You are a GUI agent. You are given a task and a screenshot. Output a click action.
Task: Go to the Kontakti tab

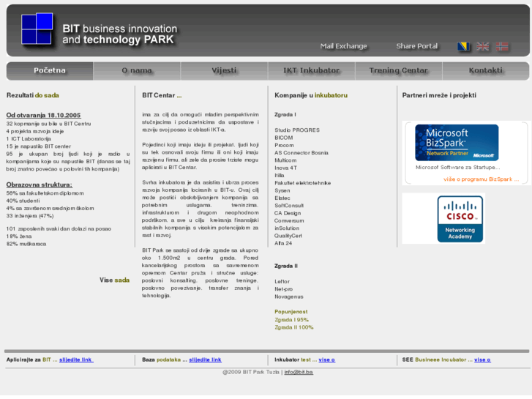pos(485,70)
